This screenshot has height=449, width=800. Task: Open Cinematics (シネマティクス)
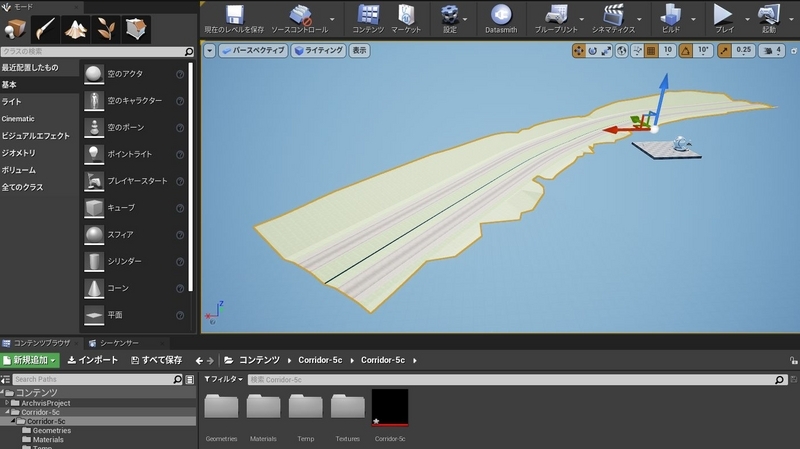[x=613, y=19]
